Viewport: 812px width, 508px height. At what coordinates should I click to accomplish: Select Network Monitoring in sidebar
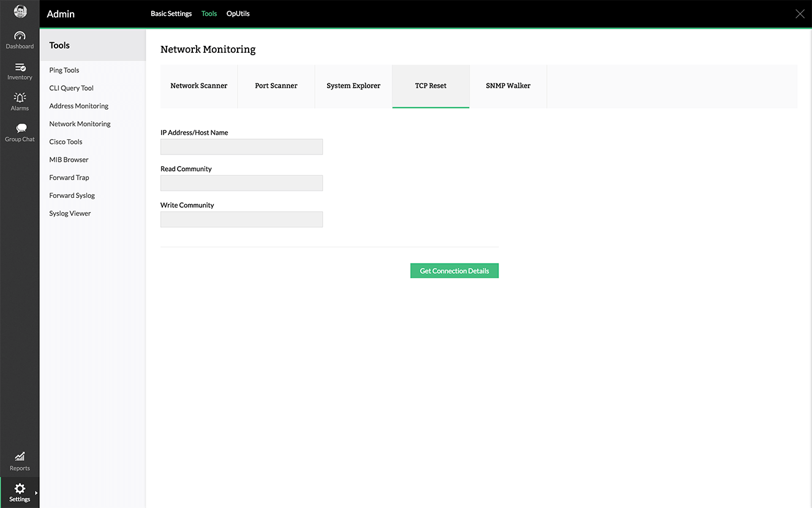pyautogui.click(x=80, y=124)
